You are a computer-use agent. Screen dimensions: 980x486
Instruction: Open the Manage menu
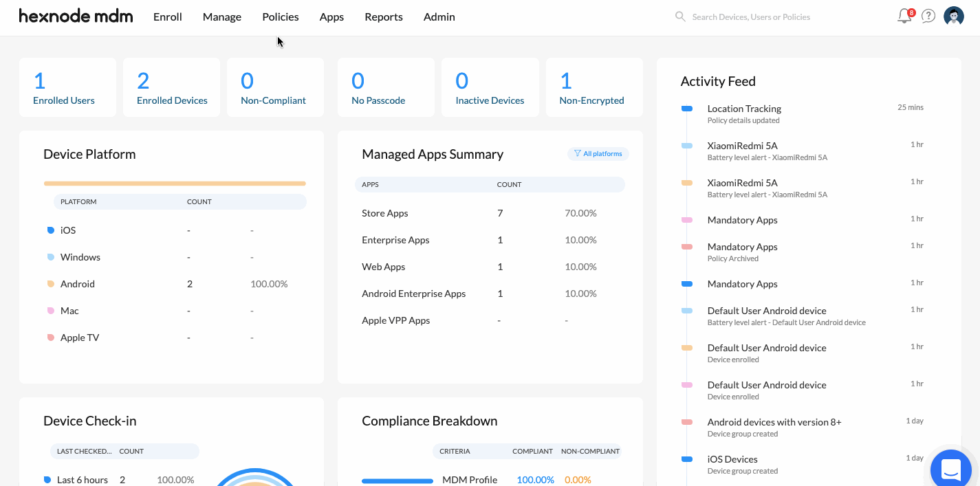pyautogui.click(x=222, y=17)
